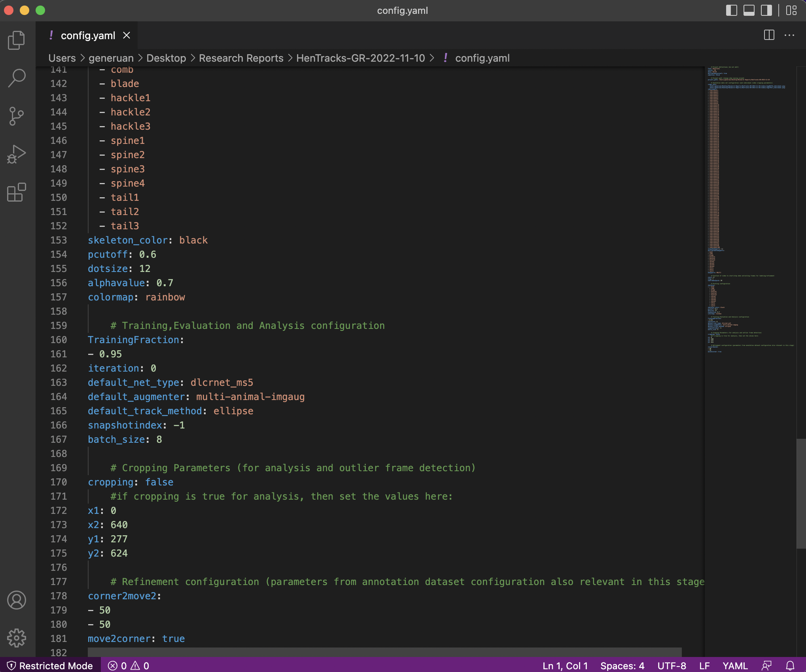Open notifications from the bell

789,666
